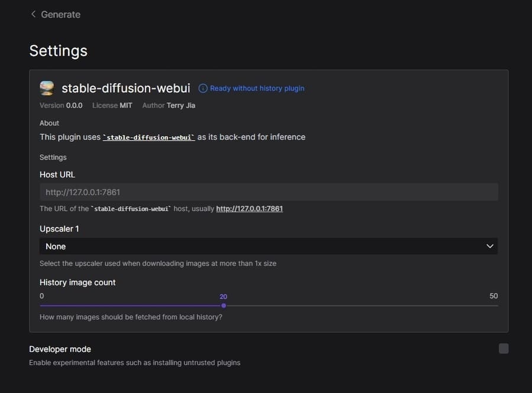Image resolution: width=532 pixels, height=393 pixels.
Task: Click the License MIT label
Action: coord(112,105)
